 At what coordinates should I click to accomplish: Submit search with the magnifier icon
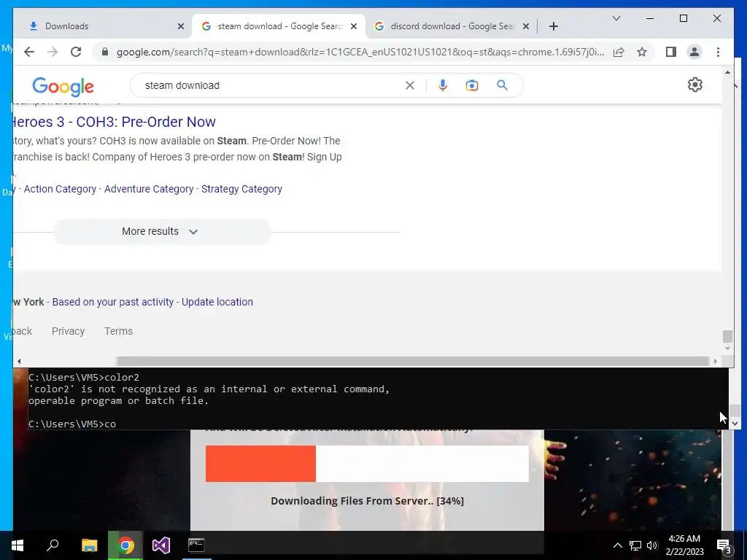502,85
